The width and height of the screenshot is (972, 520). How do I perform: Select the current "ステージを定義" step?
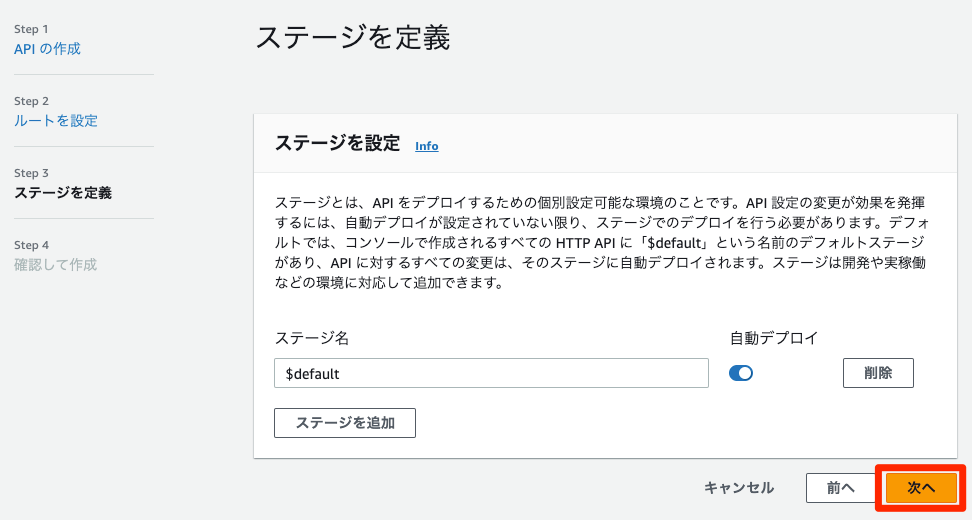pos(63,193)
